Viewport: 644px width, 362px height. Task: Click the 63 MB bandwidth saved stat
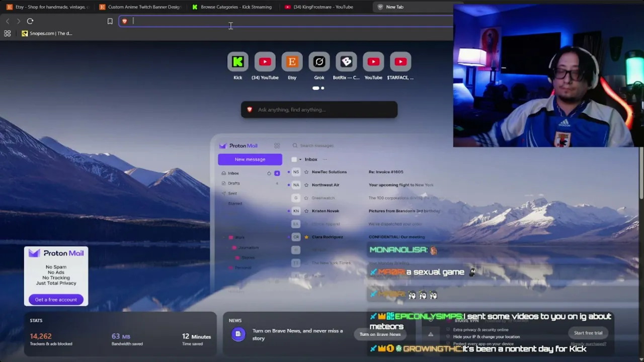pos(127,339)
